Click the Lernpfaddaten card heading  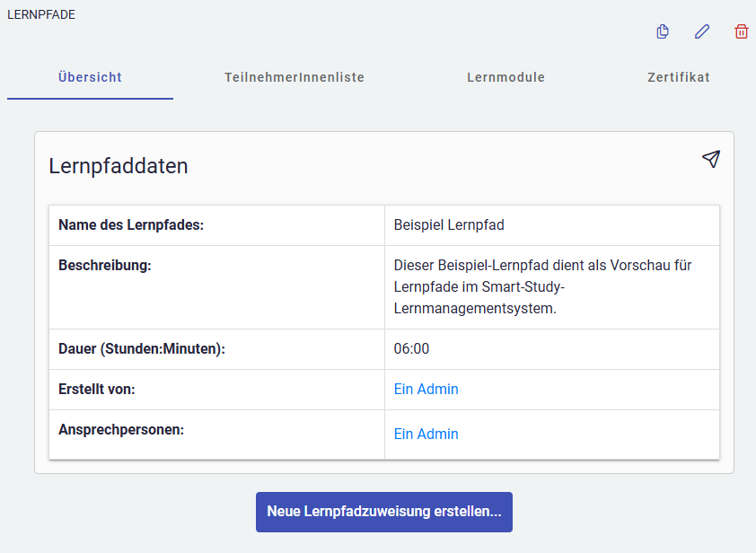click(x=119, y=166)
